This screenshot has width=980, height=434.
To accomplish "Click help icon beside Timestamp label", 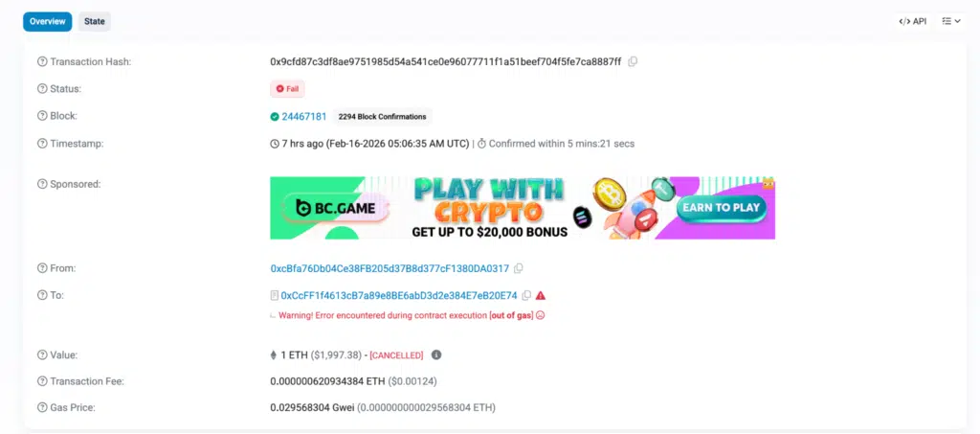I will coord(42,143).
